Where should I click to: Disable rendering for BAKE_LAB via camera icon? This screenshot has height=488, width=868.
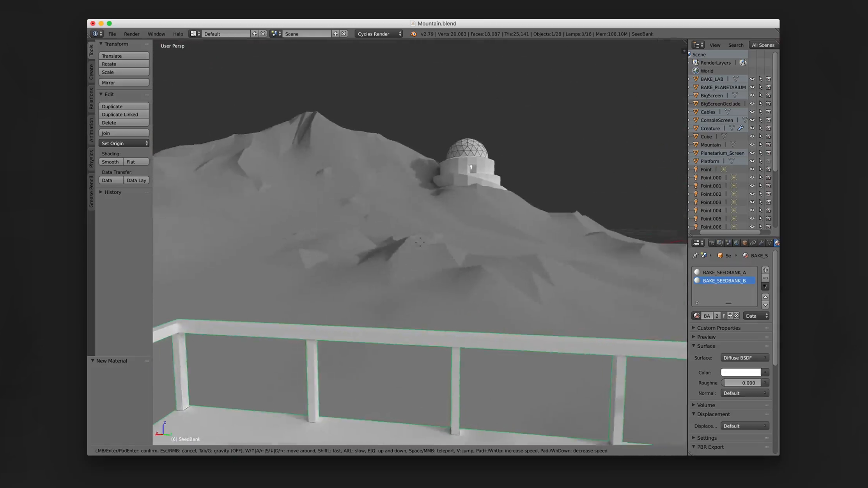click(x=768, y=79)
